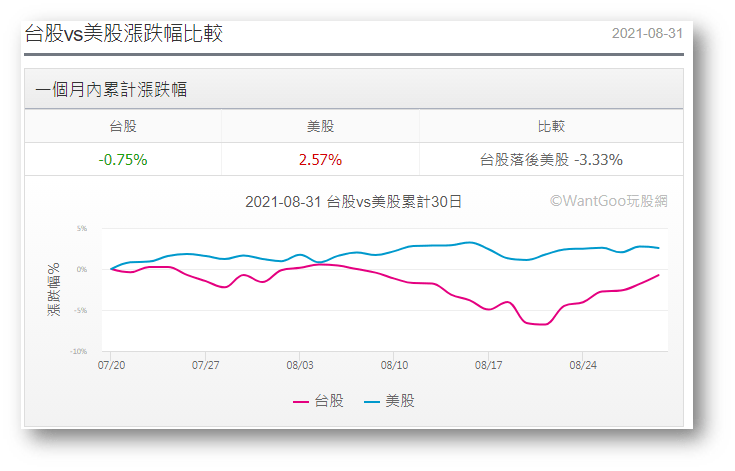Click the 台股落後美股 -3.33% comparison text
The width and height of the screenshot is (735, 471).
coord(551,159)
